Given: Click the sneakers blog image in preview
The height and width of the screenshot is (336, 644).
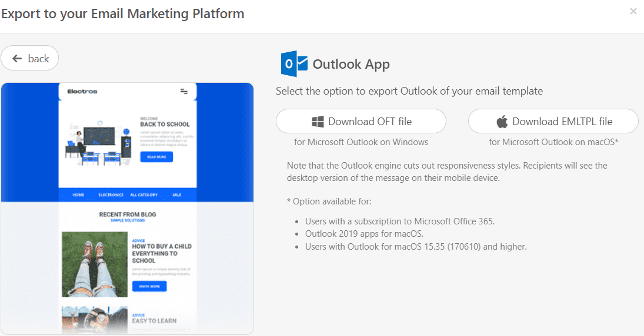Looking at the screenshot, I should click(95, 264).
